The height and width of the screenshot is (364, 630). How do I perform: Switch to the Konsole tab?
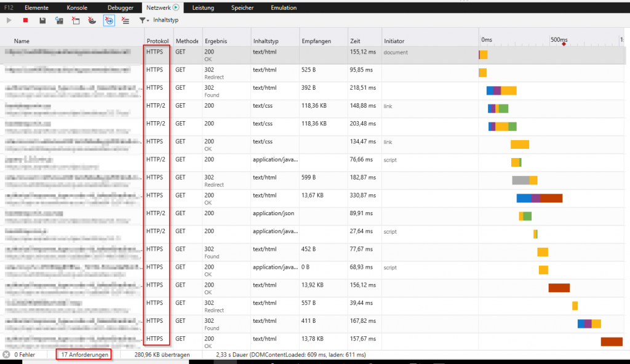76,7
